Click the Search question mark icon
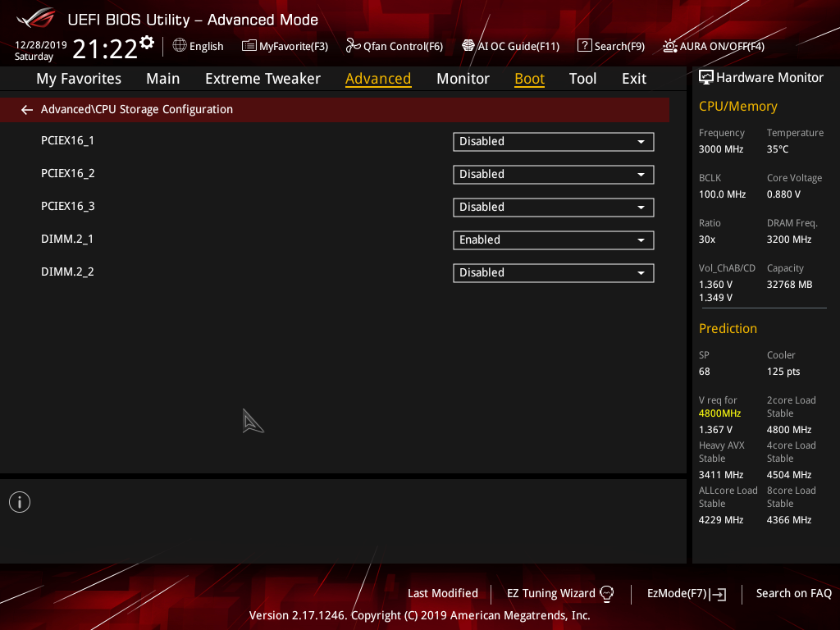Viewport: 840px width, 630px height. [x=584, y=46]
